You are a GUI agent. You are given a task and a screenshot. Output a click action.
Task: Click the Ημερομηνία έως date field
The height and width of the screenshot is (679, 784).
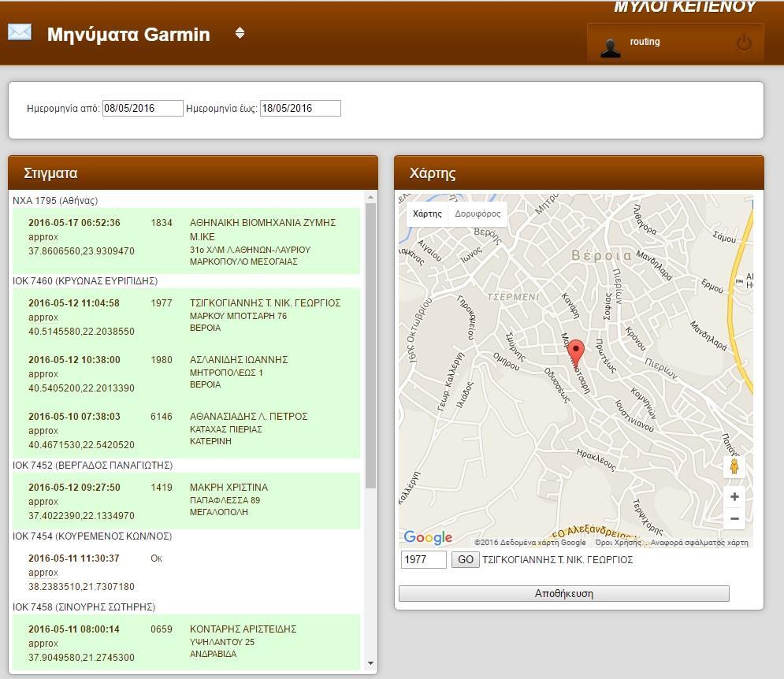(x=300, y=108)
